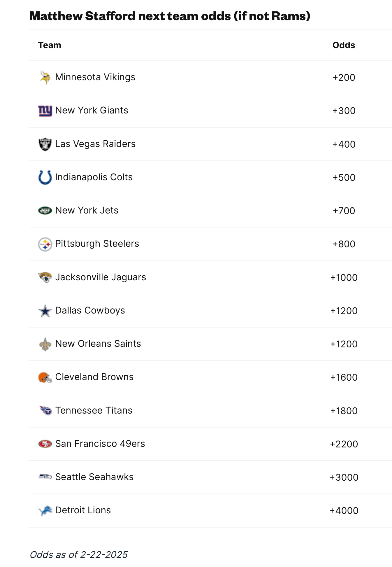This screenshot has width=392, height=567.
Task: Click the Indianapolis Colts horseshoe logo
Action: tap(45, 177)
